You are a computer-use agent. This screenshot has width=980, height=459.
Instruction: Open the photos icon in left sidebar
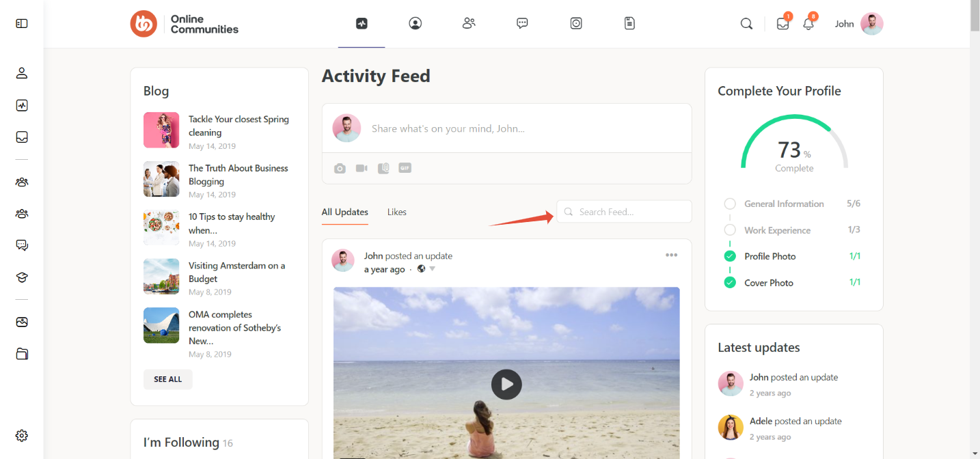(22, 322)
